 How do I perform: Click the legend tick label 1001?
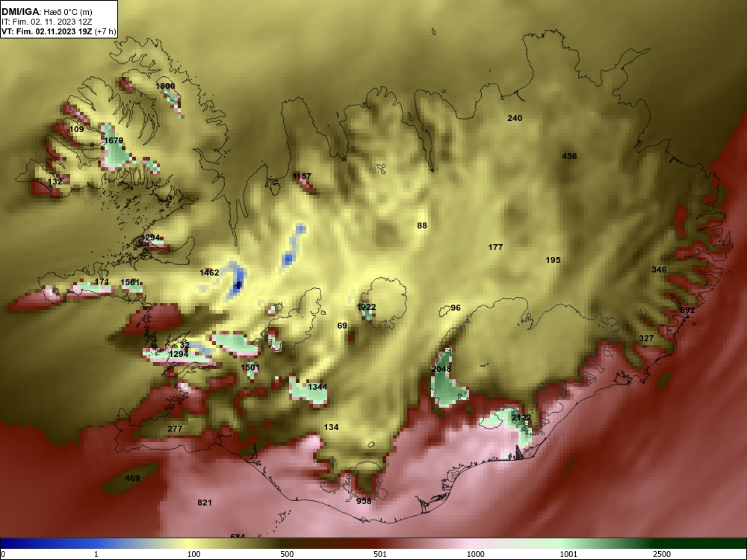(x=568, y=554)
